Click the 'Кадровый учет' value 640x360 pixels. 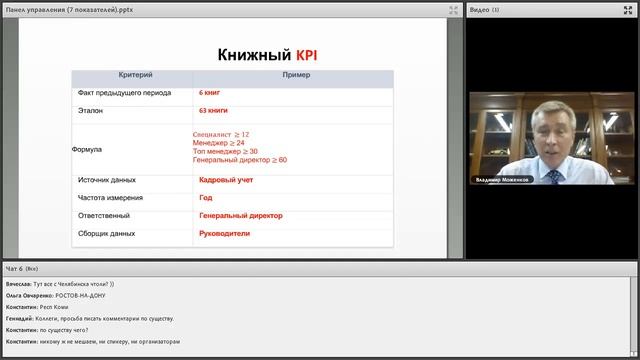[x=226, y=180]
